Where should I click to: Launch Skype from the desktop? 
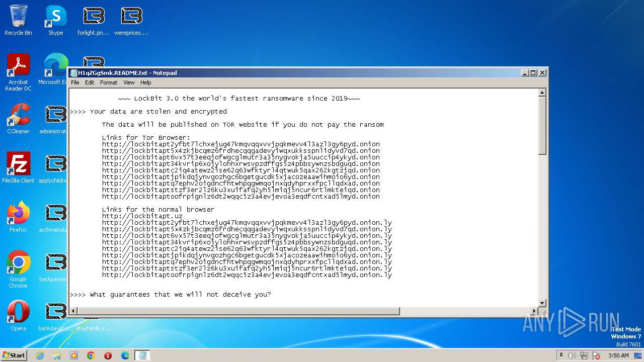(56, 20)
